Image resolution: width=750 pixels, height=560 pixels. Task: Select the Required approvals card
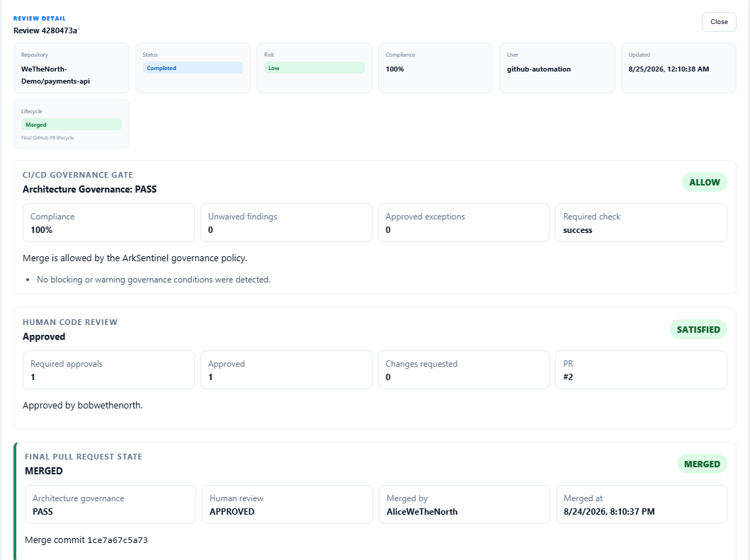click(108, 370)
